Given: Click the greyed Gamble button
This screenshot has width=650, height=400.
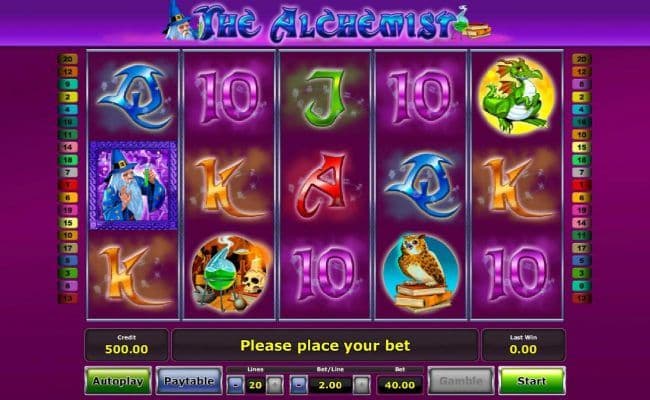Looking at the screenshot, I should 461,381.
